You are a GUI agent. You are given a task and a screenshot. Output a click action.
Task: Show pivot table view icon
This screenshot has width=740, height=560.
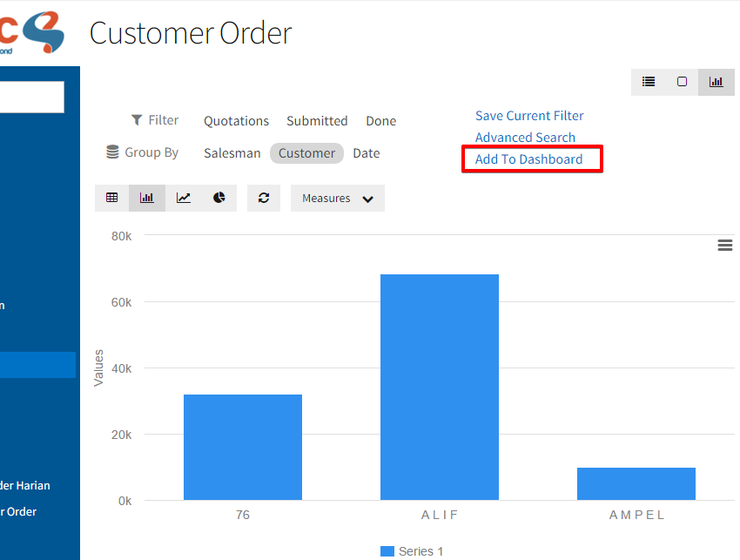tap(111, 198)
